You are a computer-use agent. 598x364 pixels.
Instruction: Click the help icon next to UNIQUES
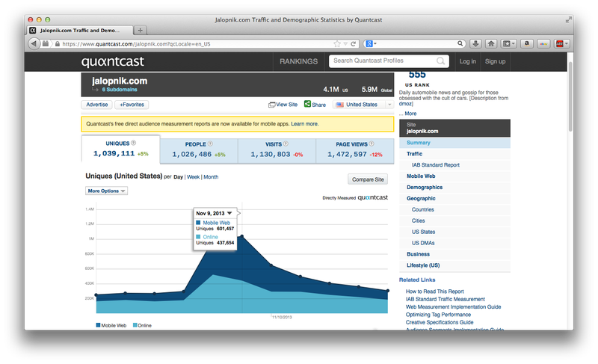point(134,143)
